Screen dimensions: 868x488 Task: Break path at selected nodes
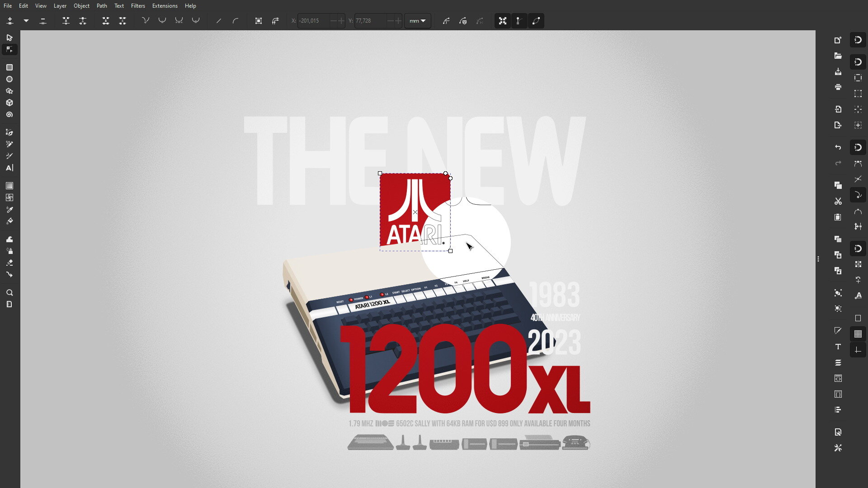83,21
